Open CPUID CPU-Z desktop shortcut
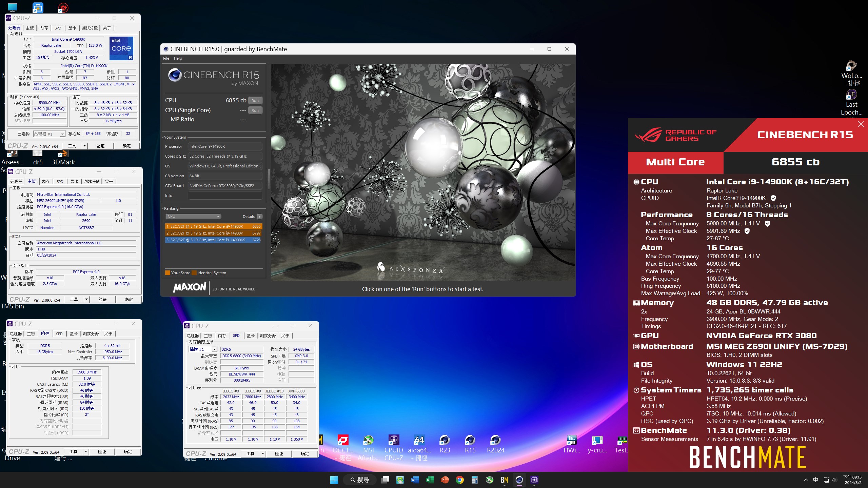868x488 pixels. (394, 447)
